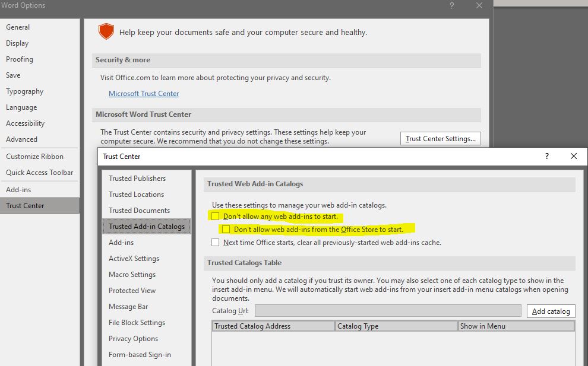The height and width of the screenshot is (366, 588).
Task: Open Privacy Options settings
Action: coord(133,338)
